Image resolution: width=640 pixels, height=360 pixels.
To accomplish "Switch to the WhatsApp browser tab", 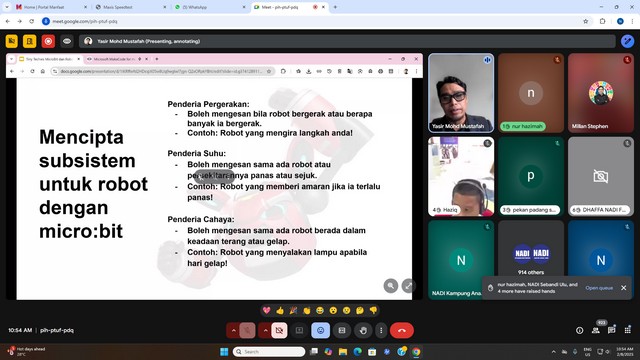I will click(x=211, y=7).
